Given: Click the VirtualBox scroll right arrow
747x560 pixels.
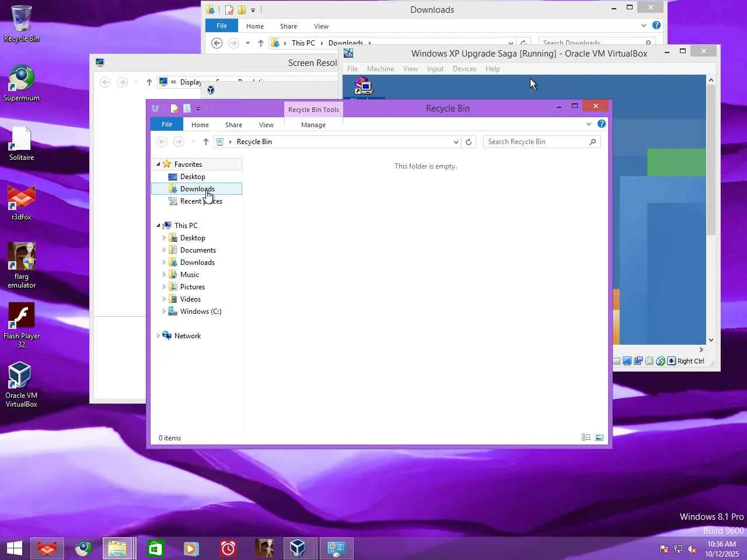Looking at the screenshot, I should pyautogui.click(x=701, y=350).
